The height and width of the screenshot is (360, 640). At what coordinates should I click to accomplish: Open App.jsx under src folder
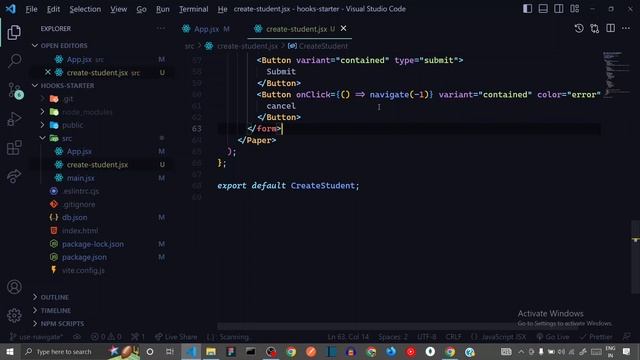79,151
